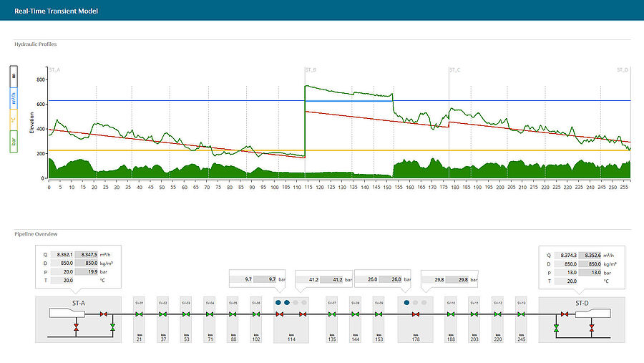This screenshot has height=363, width=644.
Task: Click the green vertical valve in ST-D
Action: [x=556, y=328]
